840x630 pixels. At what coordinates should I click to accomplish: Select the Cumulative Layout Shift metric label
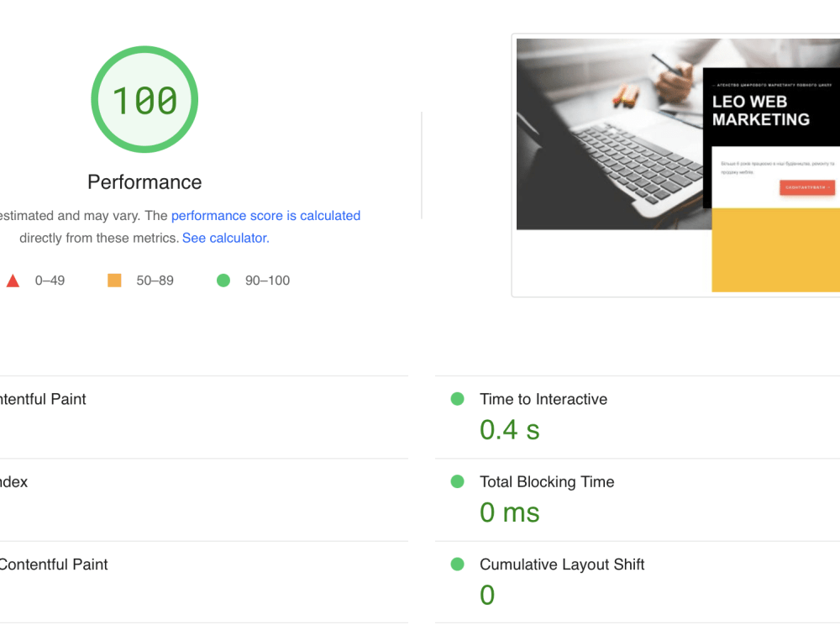click(x=561, y=564)
